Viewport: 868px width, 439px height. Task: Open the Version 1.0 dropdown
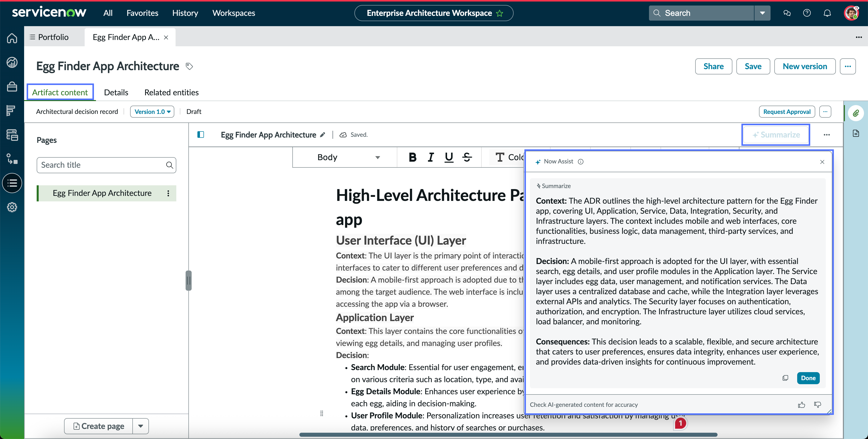(152, 112)
